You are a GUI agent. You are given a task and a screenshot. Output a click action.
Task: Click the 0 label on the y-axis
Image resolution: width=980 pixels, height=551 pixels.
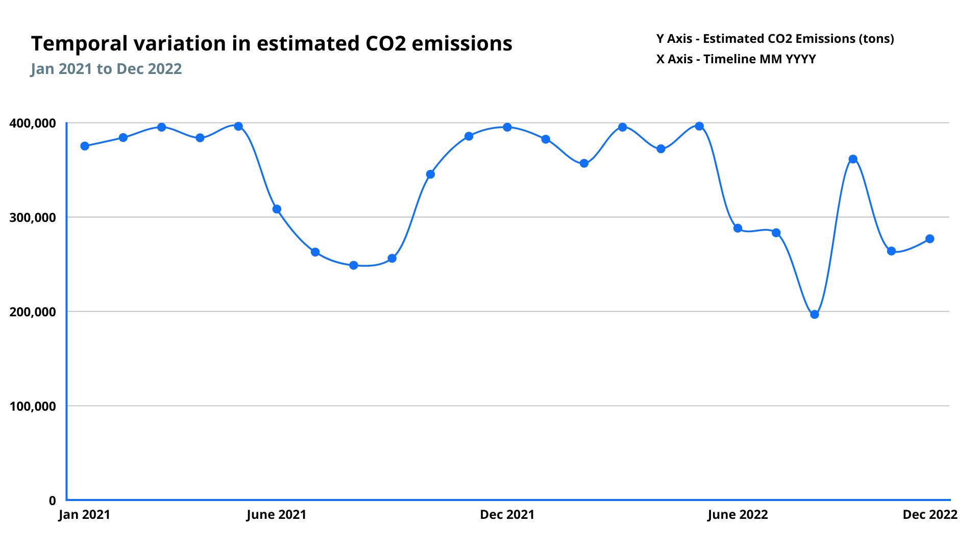pos(52,501)
